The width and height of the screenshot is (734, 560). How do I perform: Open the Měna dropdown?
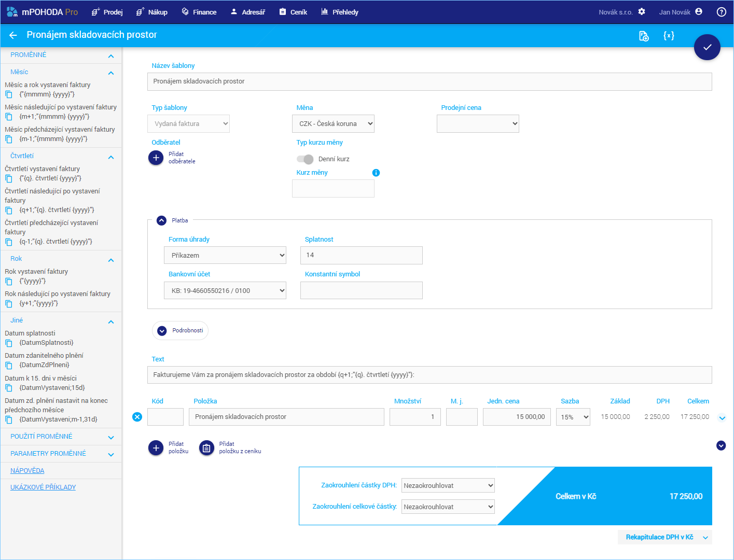[x=333, y=124]
